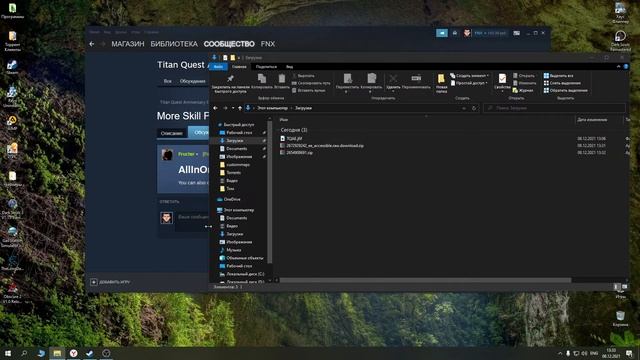
Task: Click the History (Журнал) ribbon command
Action: (x=523, y=91)
